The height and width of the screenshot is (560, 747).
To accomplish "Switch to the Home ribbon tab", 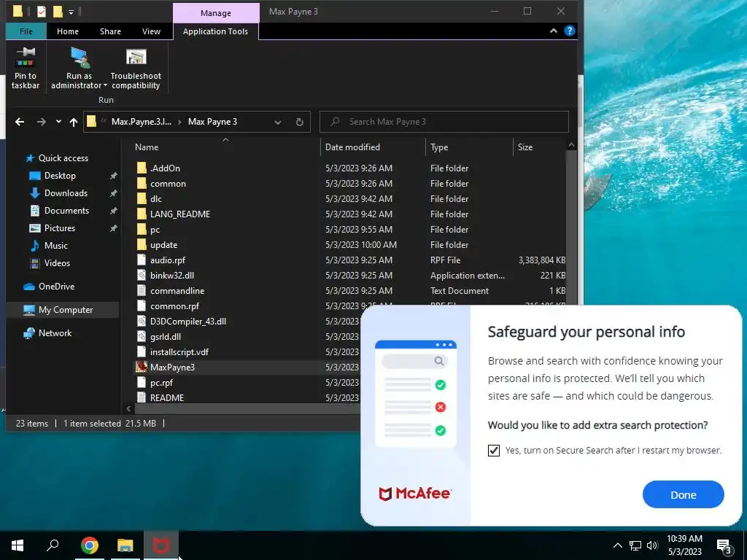I will coord(68,31).
